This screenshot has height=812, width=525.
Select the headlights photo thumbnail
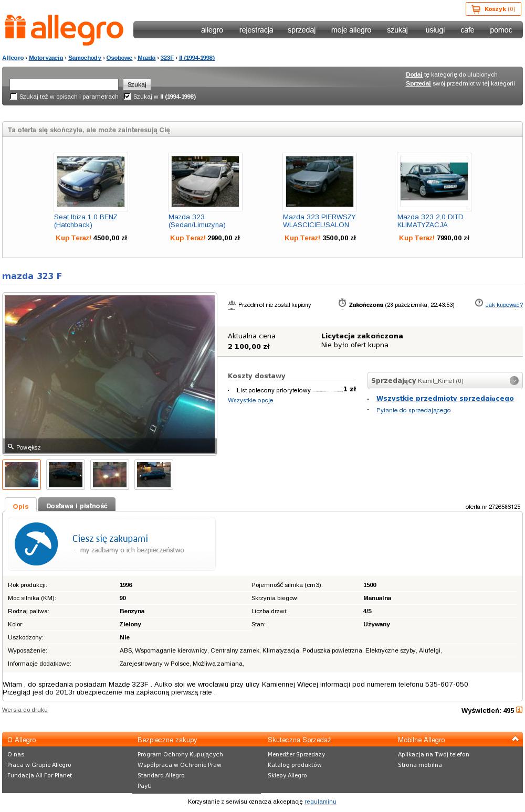[x=110, y=475]
